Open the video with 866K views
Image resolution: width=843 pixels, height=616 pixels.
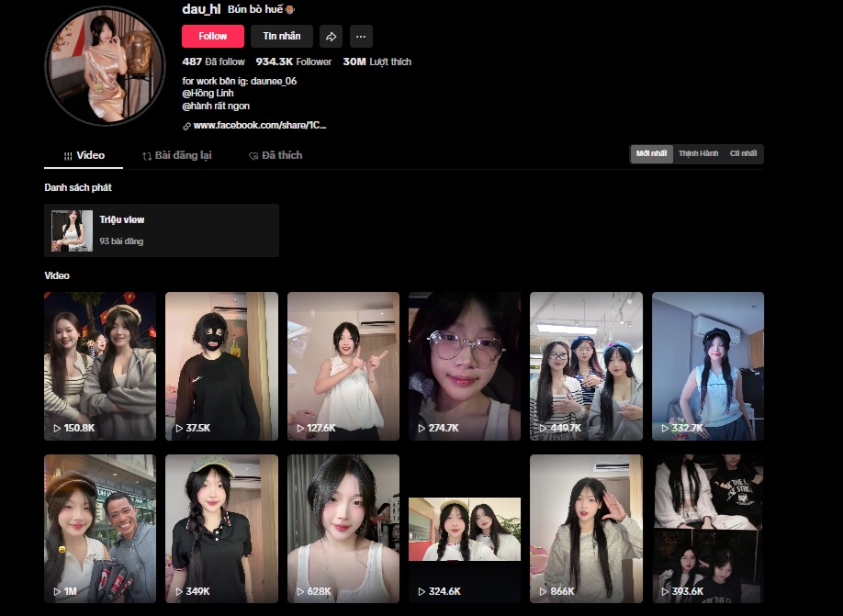(586, 528)
